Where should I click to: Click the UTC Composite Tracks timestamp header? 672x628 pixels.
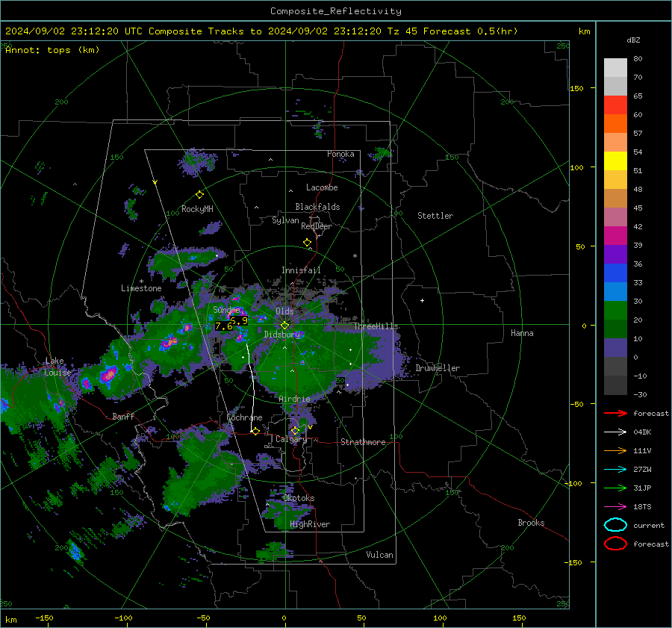pyautogui.click(x=261, y=31)
